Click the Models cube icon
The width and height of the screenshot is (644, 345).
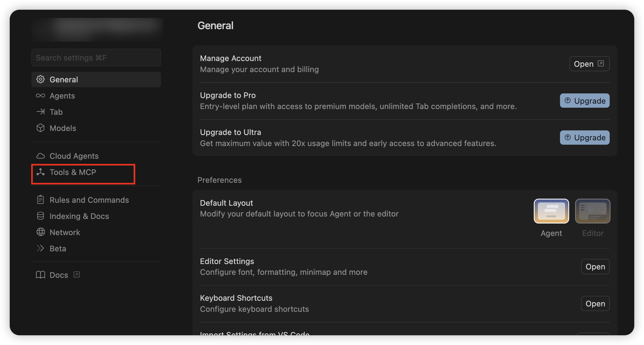click(41, 128)
